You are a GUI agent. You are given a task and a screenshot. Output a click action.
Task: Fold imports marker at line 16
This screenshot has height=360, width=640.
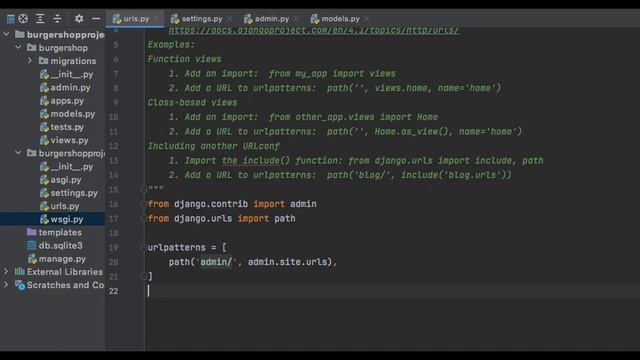pos(144,204)
